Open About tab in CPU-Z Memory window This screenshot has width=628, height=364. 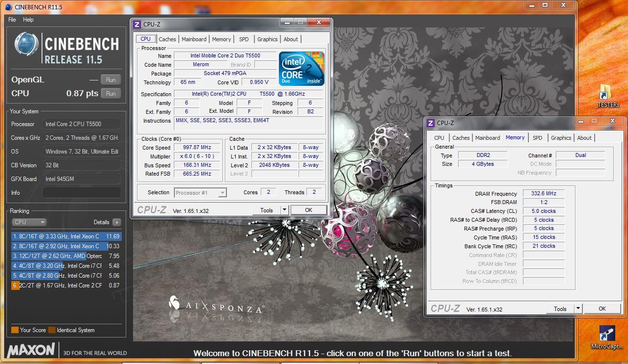pos(584,138)
